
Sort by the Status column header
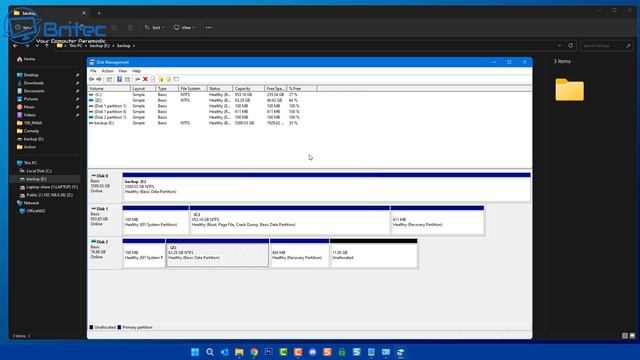click(x=220, y=89)
